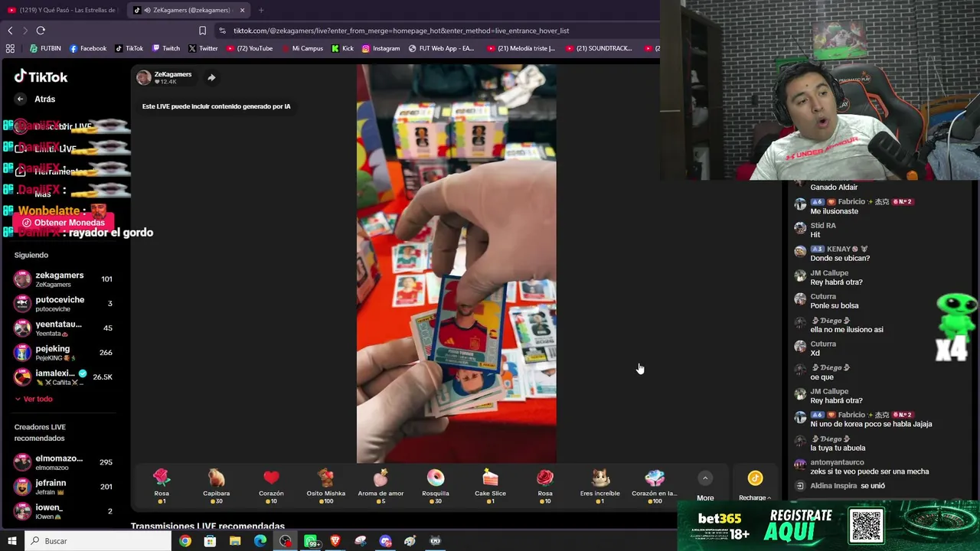Click Cuturra's "Ponle su bolsa" comment
The image size is (980, 551).
835,306
